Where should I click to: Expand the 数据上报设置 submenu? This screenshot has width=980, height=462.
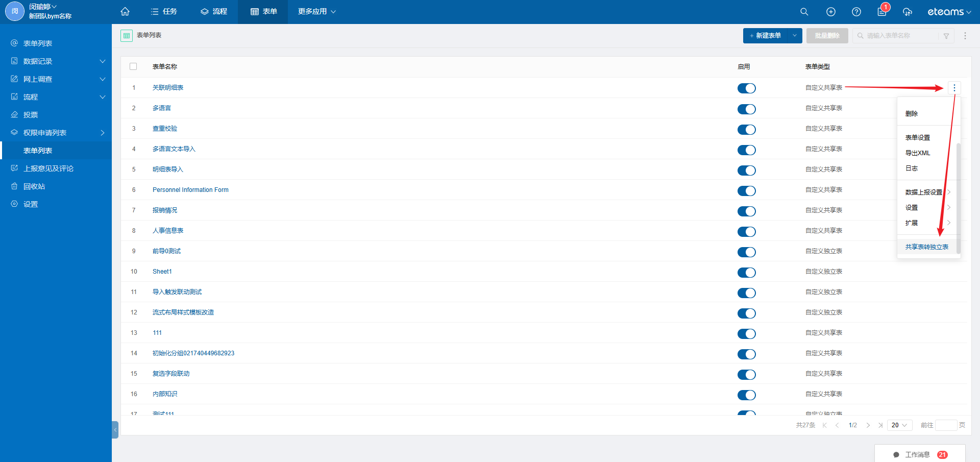(x=928, y=192)
